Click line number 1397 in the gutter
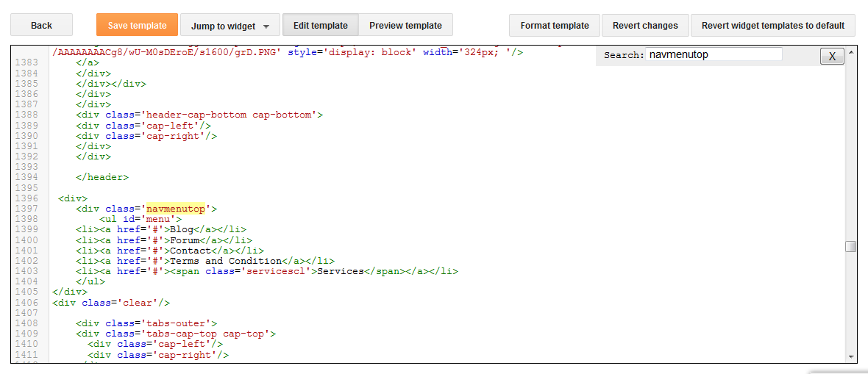 [x=27, y=209]
